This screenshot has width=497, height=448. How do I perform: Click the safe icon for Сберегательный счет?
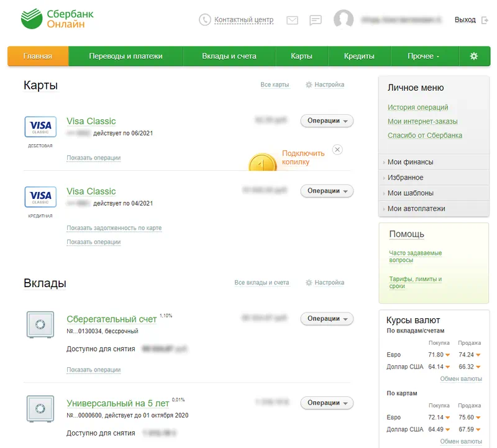point(40,324)
